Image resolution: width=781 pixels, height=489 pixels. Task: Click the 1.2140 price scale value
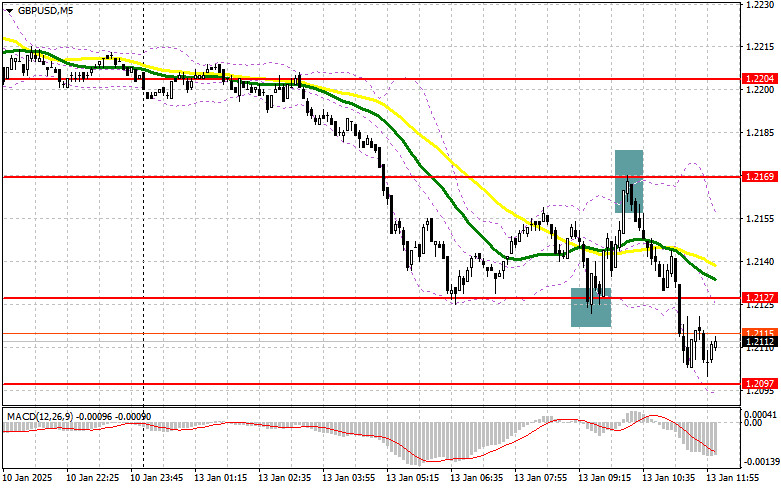(760, 261)
